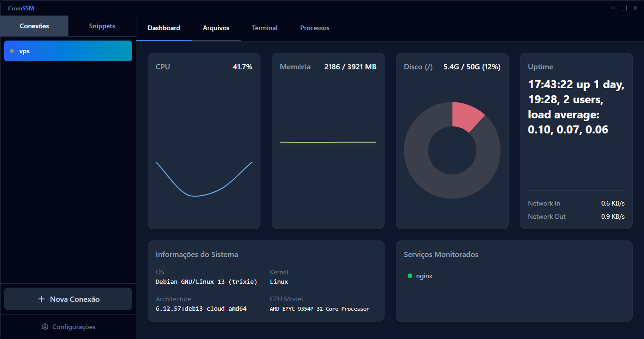Image resolution: width=644 pixels, height=339 pixels.
Task: Open Configurações settings link
Action: coord(74,327)
